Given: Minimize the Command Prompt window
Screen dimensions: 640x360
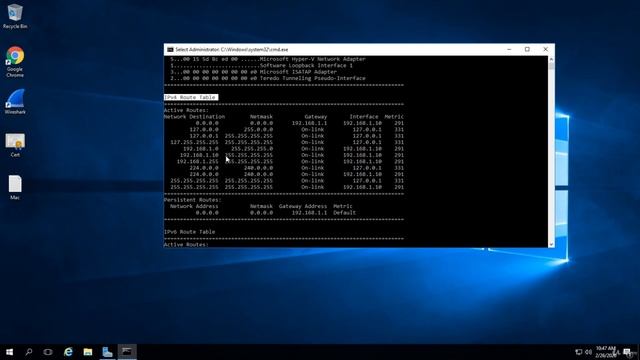Looking at the screenshot, I should [x=509, y=49].
